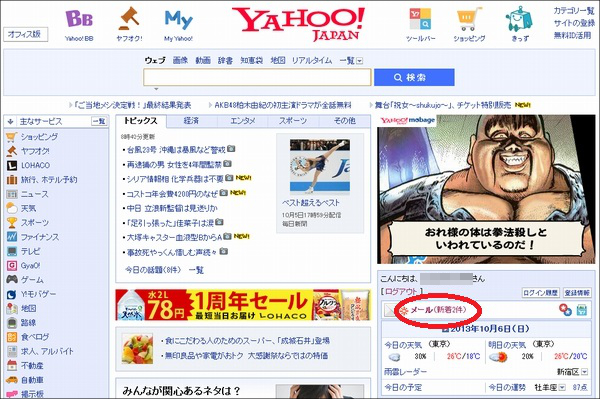Open the figure skater news thumbnail
600x399 pixels.
[x=320, y=168]
